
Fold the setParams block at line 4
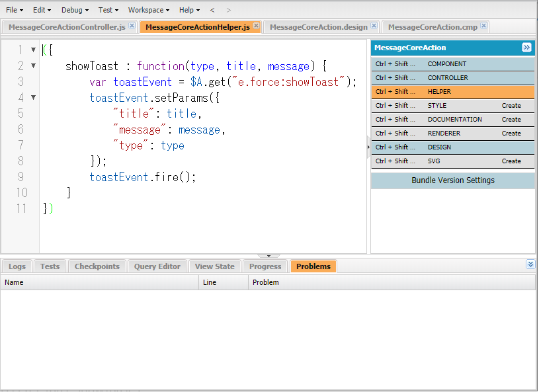coord(34,98)
